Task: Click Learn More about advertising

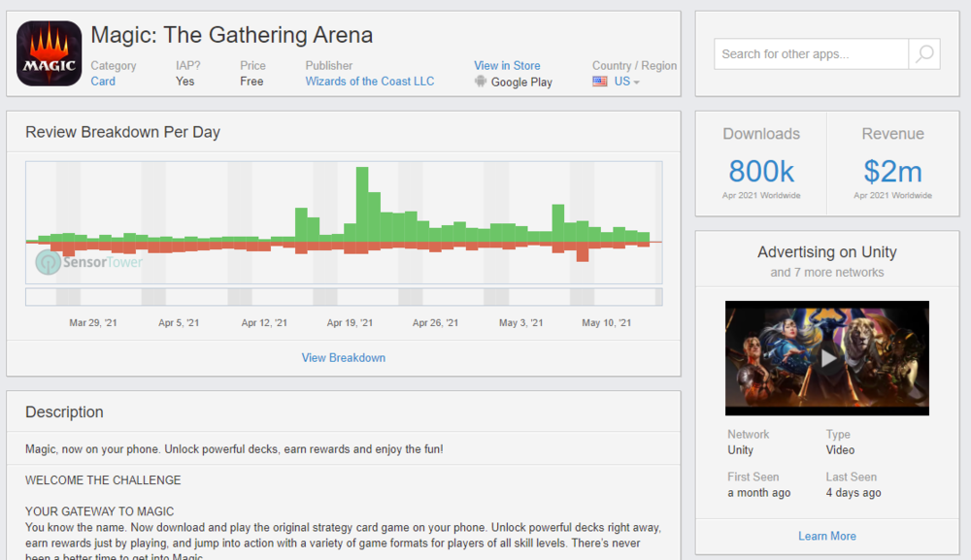Action: pos(827,536)
